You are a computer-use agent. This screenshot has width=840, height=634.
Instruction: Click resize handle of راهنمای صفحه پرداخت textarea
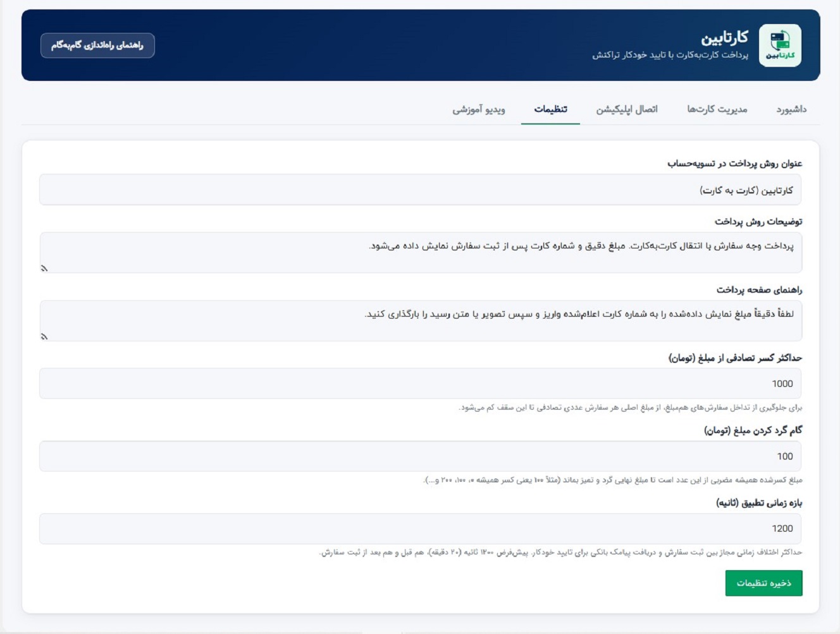pos(44,337)
